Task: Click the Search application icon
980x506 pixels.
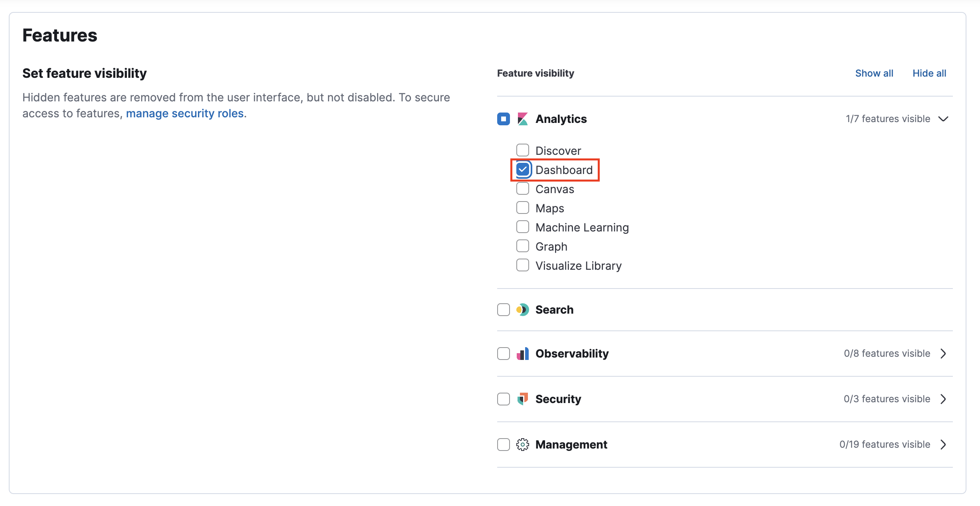Action: point(523,309)
